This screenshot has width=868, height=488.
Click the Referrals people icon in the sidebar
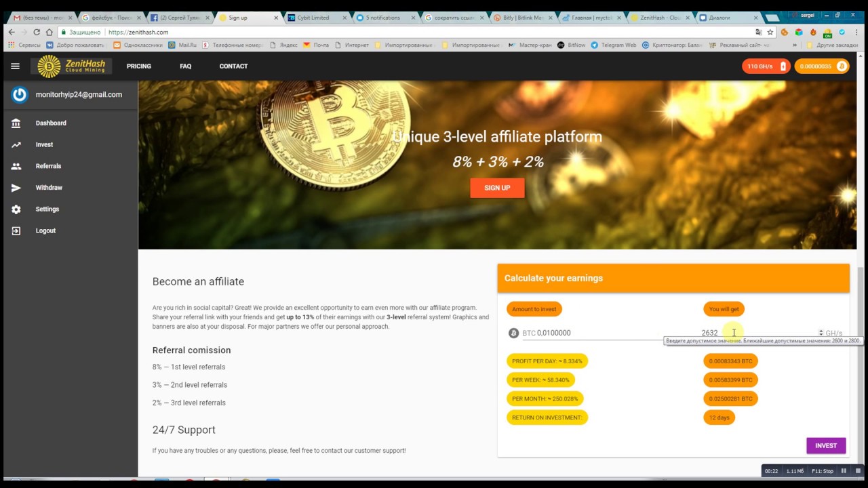[16, 166]
